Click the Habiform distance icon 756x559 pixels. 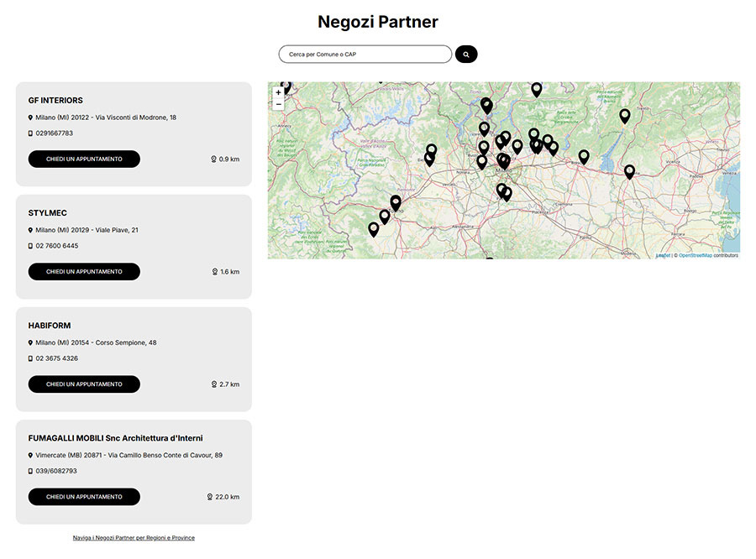214,384
